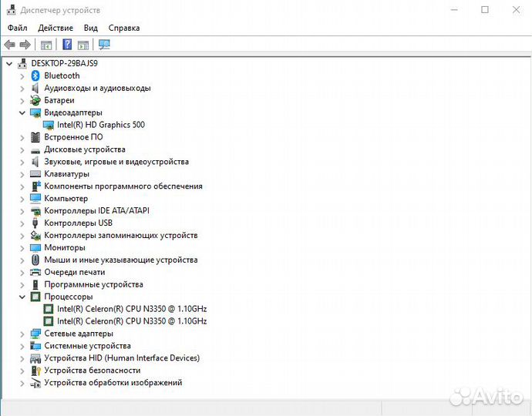The height and width of the screenshot is (416, 532).
Task: Select the Системные устройства label
Action: pyautogui.click(x=88, y=346)
